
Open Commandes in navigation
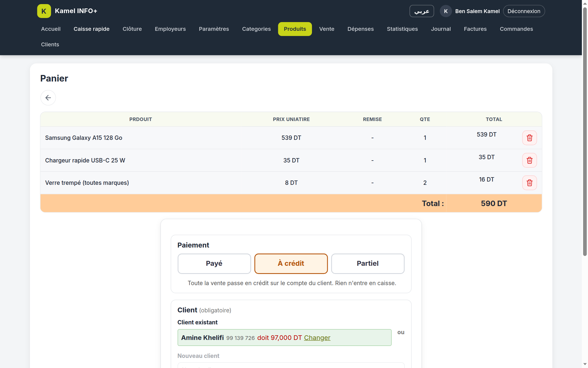pyautogui.click(x=516, y=29)
